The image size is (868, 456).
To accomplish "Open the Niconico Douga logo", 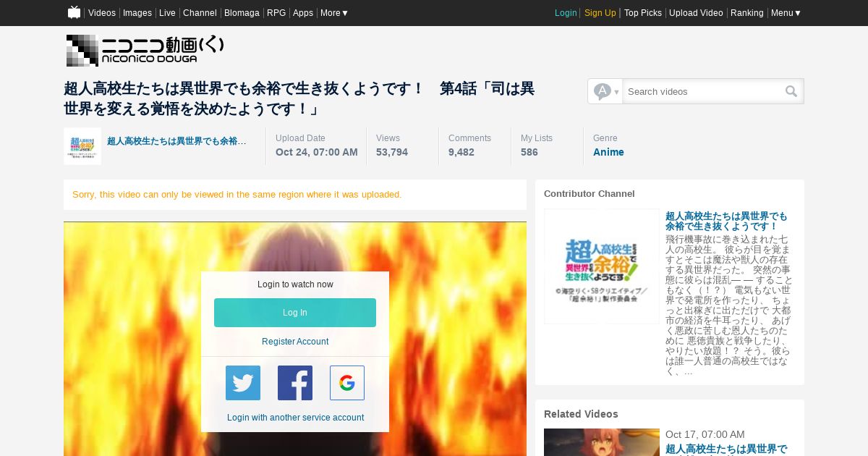I will (x=145, y=51).
